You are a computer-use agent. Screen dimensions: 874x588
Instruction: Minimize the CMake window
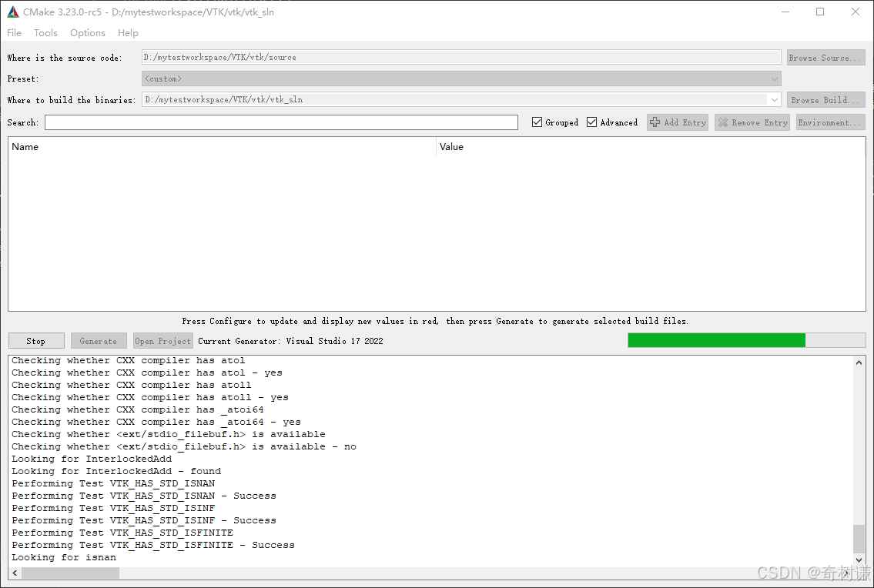(785, 12)
